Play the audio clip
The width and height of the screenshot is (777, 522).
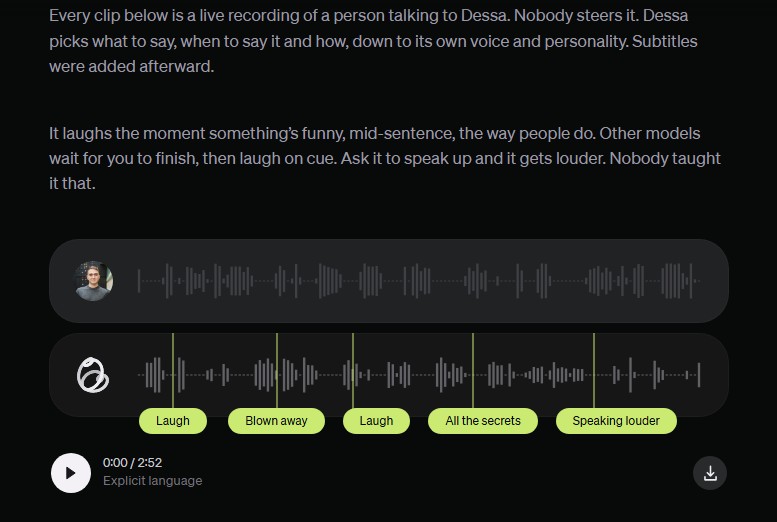pos(71,473)
